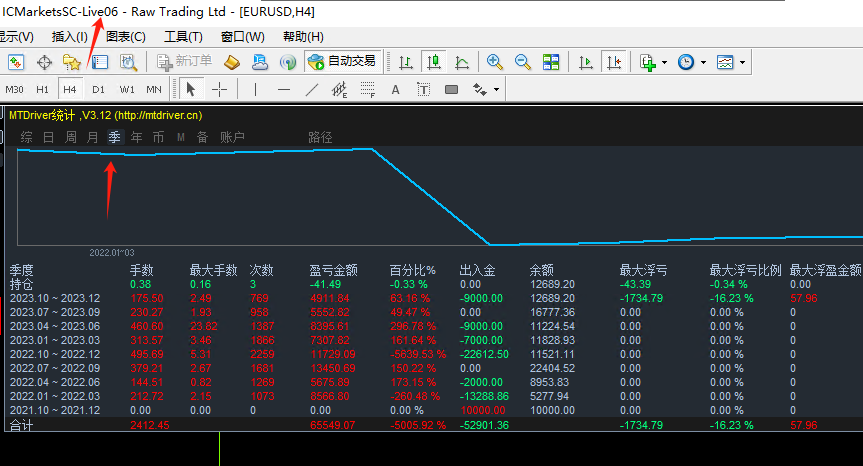Open the 显示(V) menu
The height and width of the screenshot is (466, 863).
(x=16, y=37)
